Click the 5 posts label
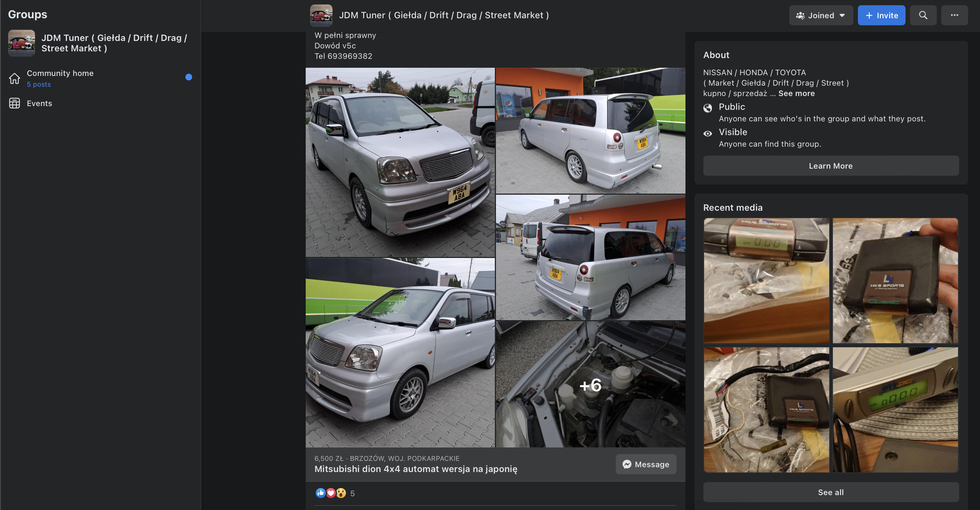This screenshot has height=510, width=980. click(x=39, y=85)
